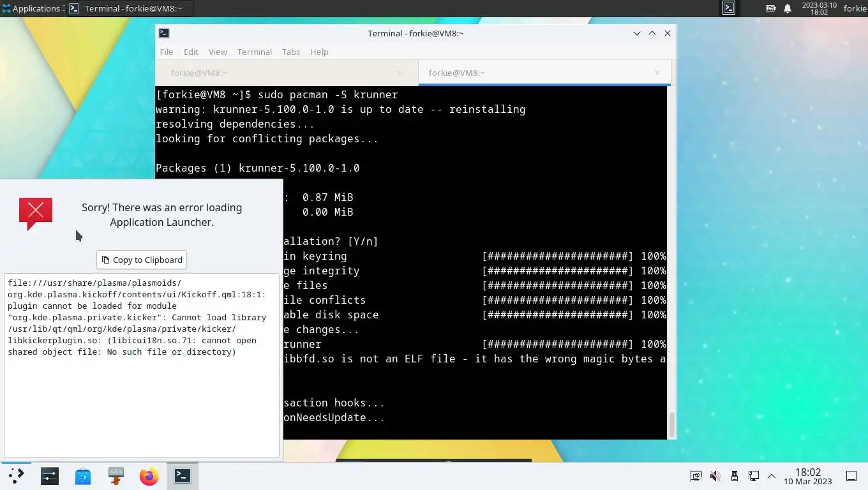The width and height of the screenshot is (868, 490).
Task: Open removable devices tray icon
Action: [735, 475]
